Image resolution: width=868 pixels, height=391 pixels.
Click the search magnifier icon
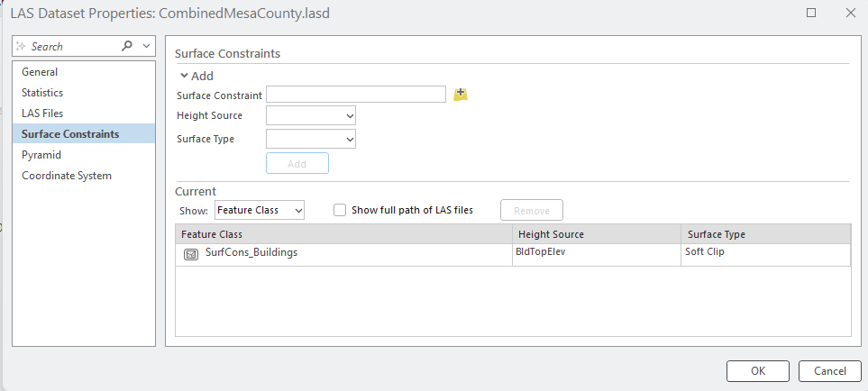[127, 46]
